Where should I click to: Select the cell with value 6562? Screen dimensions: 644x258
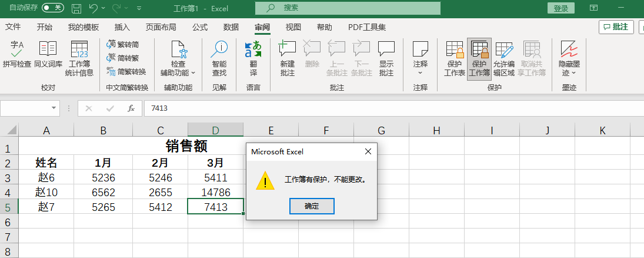104,192
